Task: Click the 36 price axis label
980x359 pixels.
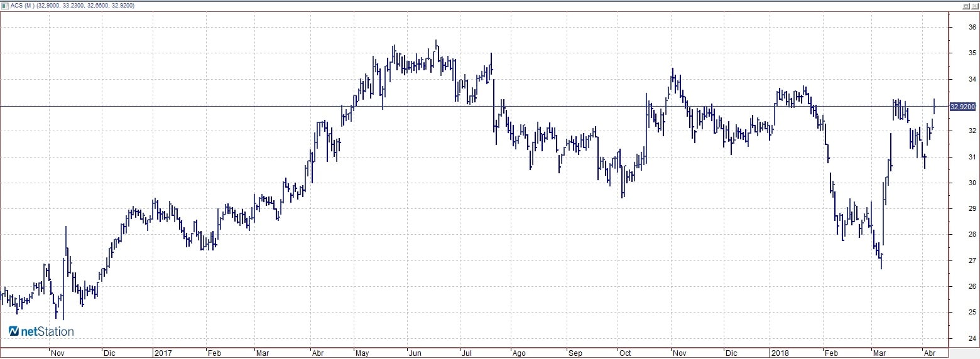Action: pos(971,27)
